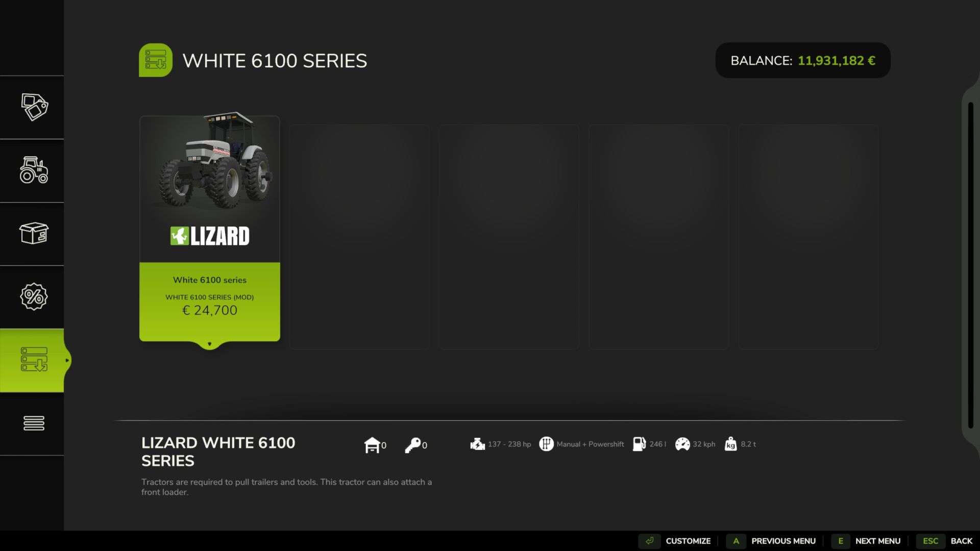Viewport: 980px width, 551px height.
Task: Click the leased vehicles key icon
Action: pos(412,445)
